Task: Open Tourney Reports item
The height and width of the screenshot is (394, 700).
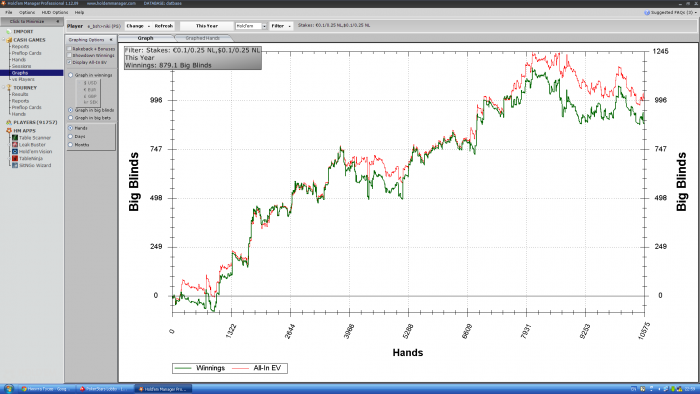Action: tap(21, 101)
